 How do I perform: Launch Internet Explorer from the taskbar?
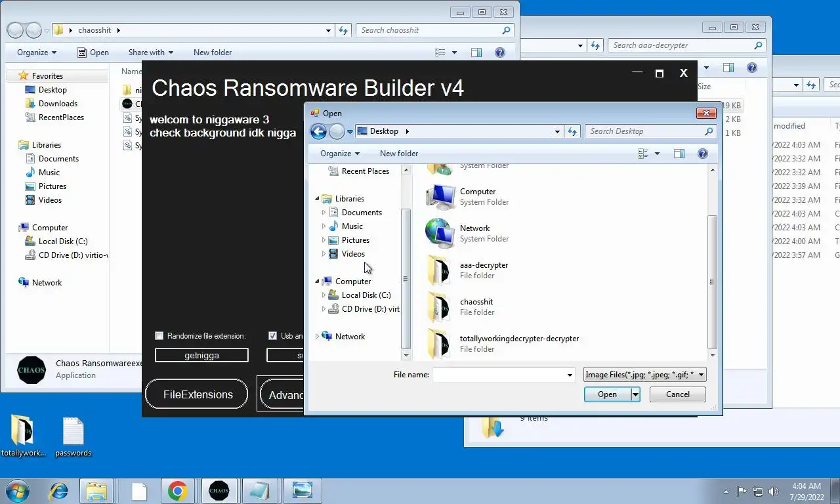(59, 491)
